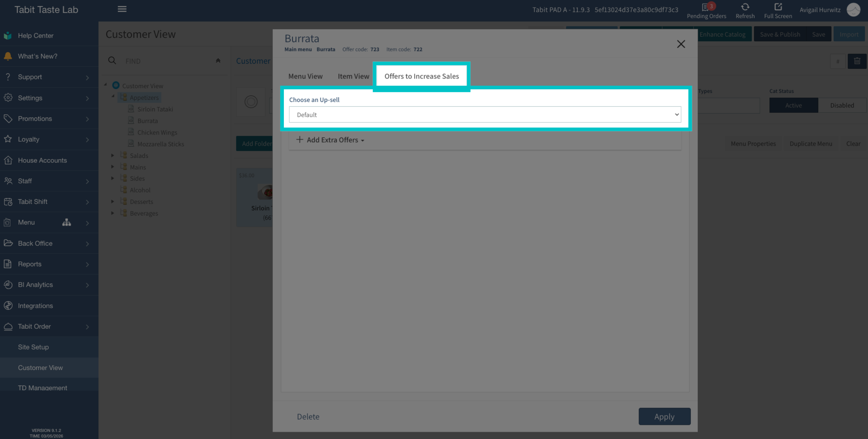Select Sirloin Tataki in the tree

(155, 109)
